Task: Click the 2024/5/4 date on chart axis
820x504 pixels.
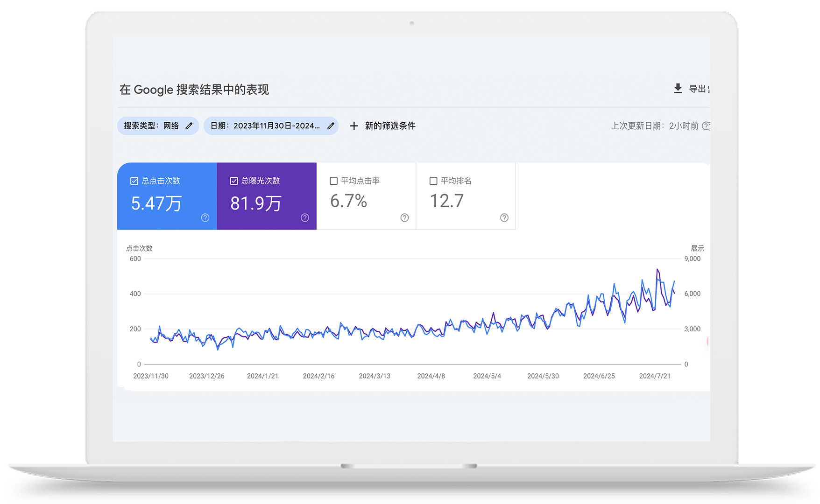Action: pyautogui.click(x=487, y=376)
